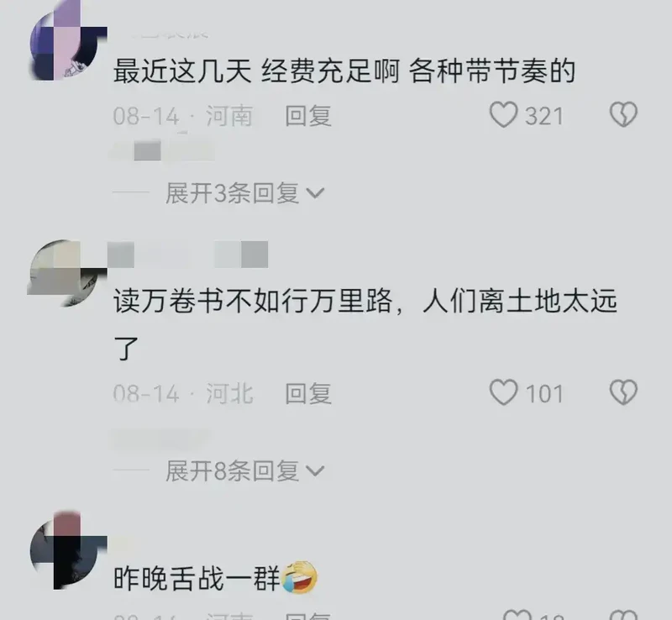672x620 pixels.
Task: Tap heart icon on 昨晚舌战一群 comment
Action: 517,615
